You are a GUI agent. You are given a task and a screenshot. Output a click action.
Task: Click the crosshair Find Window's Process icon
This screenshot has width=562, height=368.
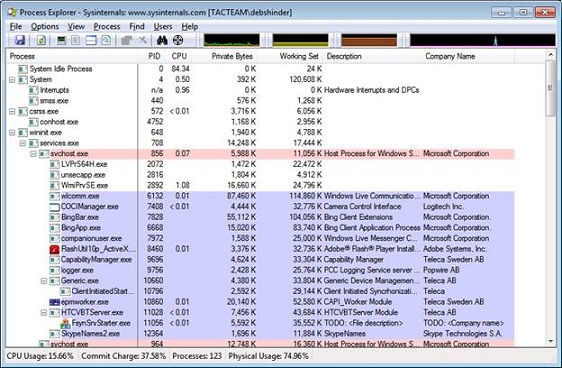pyautogui.click(x=178, y=40)
